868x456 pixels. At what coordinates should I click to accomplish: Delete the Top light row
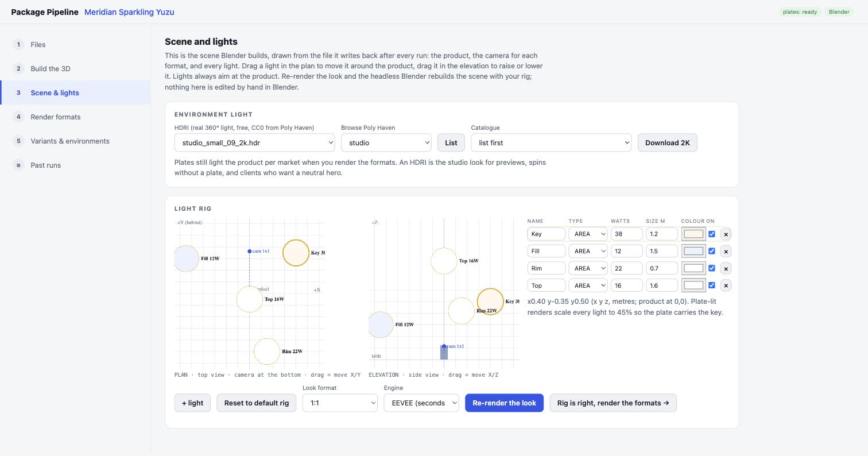[726, 285]
